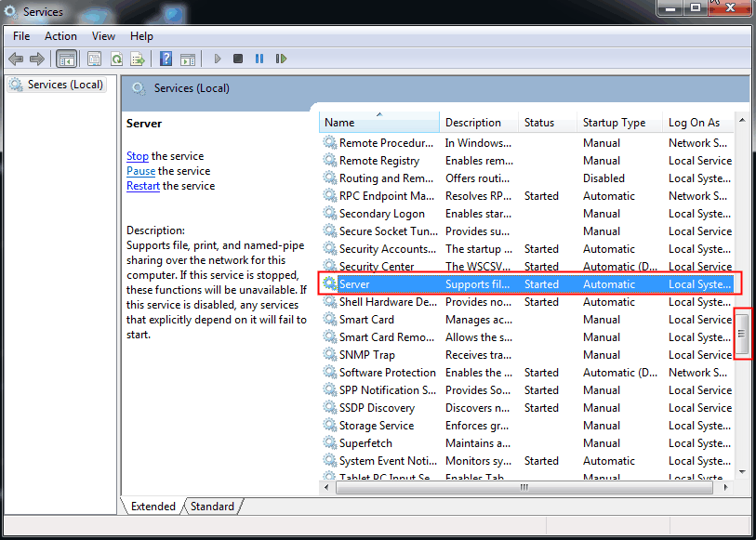Select the gear icon of the Server service
756x540 pixels.
tap(330, 283)
